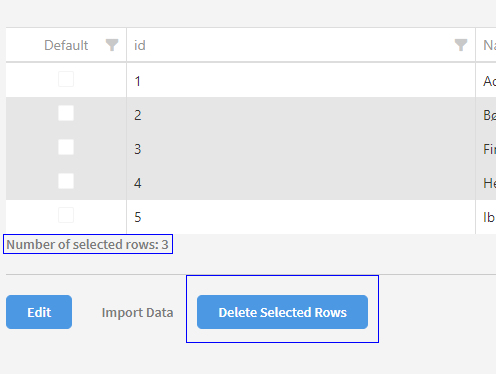Click the Number of selected rows label

[87, 244]
